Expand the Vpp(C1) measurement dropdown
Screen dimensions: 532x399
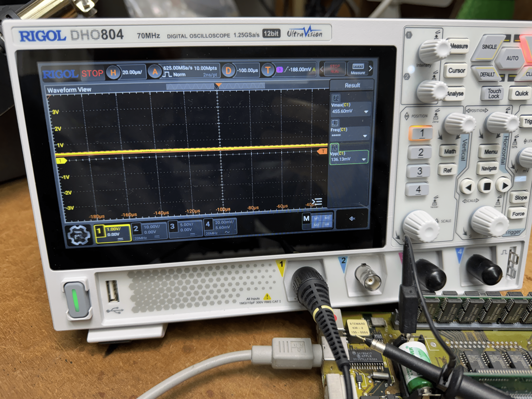[364, 159]
